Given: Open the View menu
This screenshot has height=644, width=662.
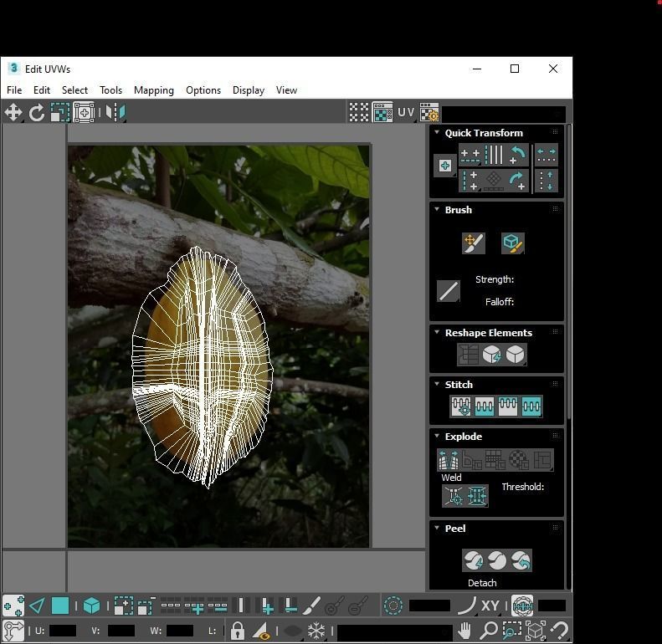Looking at the screenshot, I should pos(286,90).
